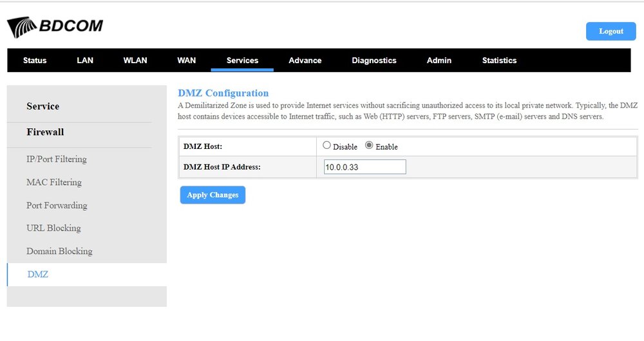The image size is (644, 341).
Task: Open the Admin tab
Action: [439, 61]
